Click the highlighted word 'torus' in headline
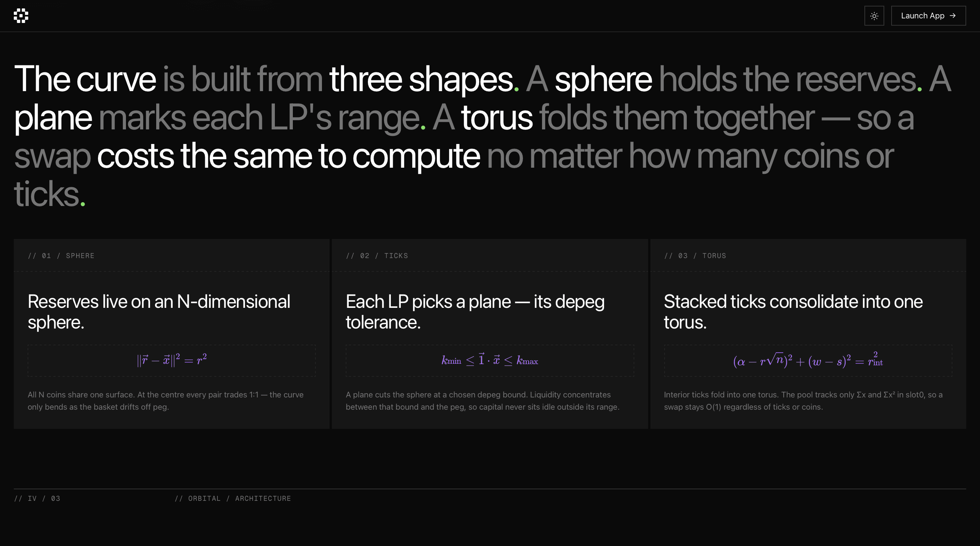The width and height of the screenshot is (980, 546). (x=497, y=118)
